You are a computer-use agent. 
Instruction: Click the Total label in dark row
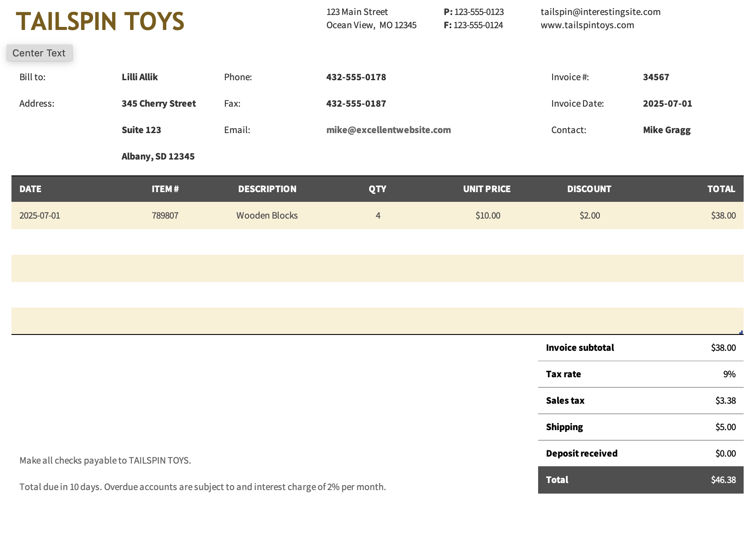click(557, 480)
